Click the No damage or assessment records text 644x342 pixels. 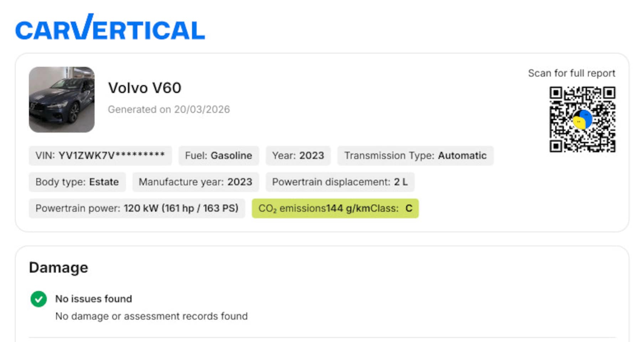pyautogui.click(x=151, y=316)
